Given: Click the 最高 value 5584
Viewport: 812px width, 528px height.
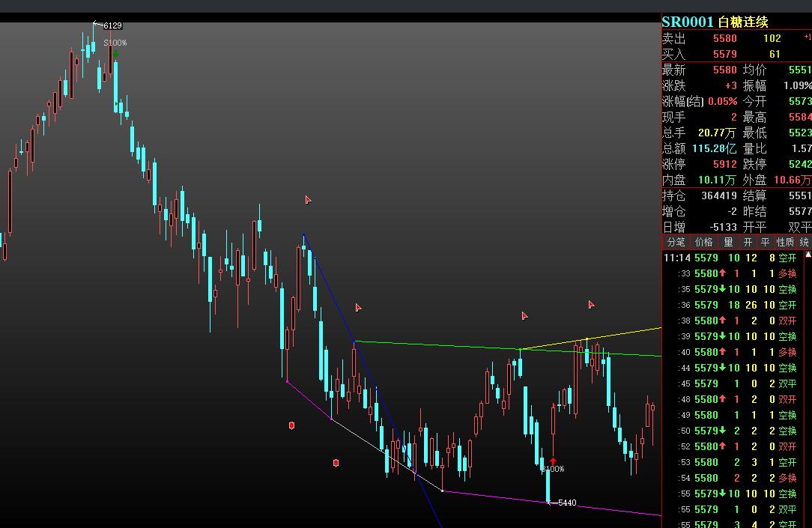Looking at the screenshot, I should point(800,117).
